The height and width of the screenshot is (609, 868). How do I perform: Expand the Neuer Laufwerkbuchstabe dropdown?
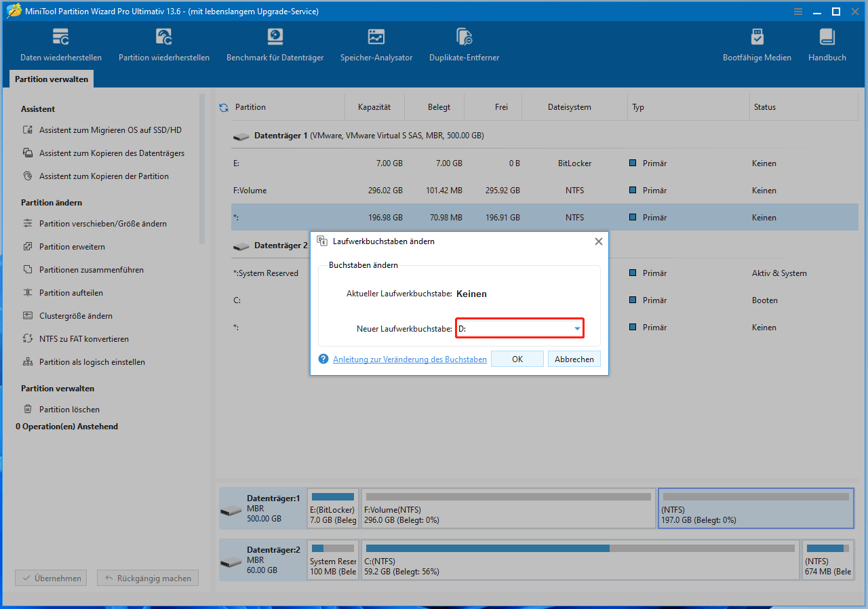577,329
